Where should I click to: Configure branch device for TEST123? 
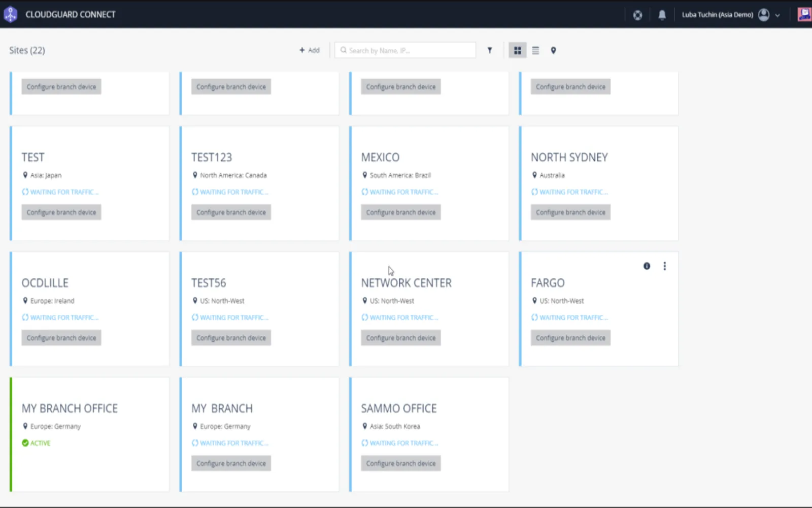coord(231,212)
